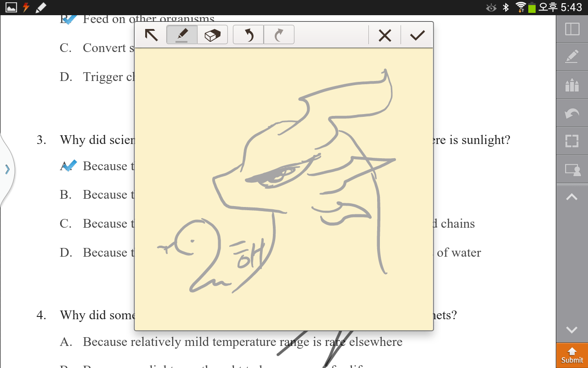Click the diagonal arrow icon in memo toolbar
The width and height of the screenshot is (588, 368).
point(151,35)
